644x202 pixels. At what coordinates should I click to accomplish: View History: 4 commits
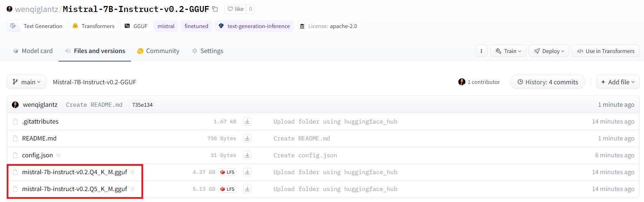pyautogui.click(x=547, y=82)
